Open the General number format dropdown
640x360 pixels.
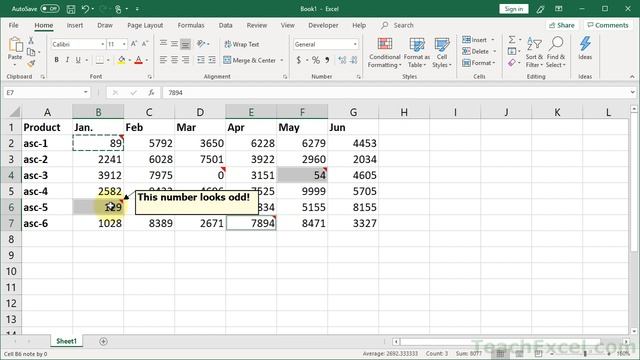pos(355,44)
